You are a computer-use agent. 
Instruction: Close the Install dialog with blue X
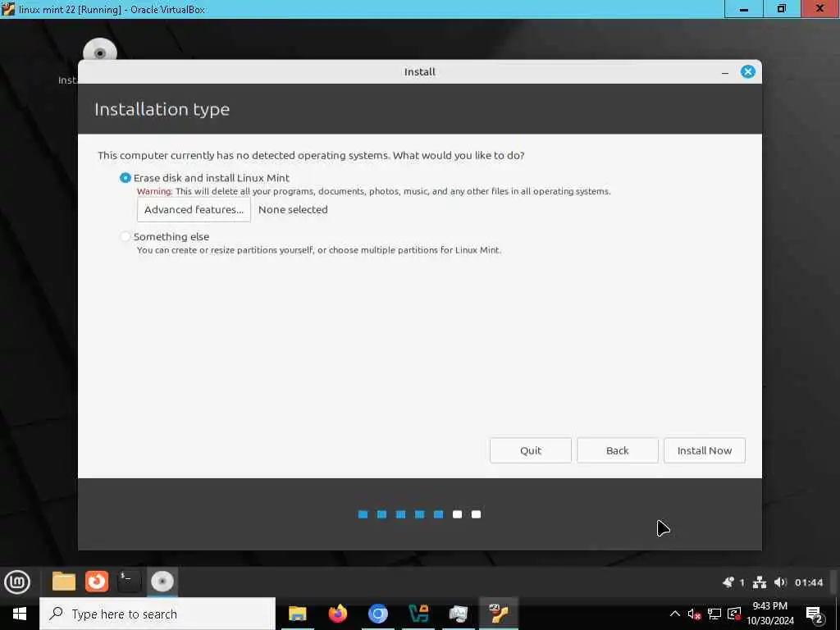point(748,72)
